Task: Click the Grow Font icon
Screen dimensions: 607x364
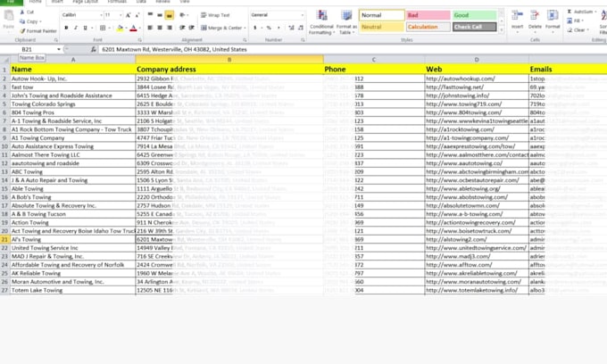Action: coord(129,15)
